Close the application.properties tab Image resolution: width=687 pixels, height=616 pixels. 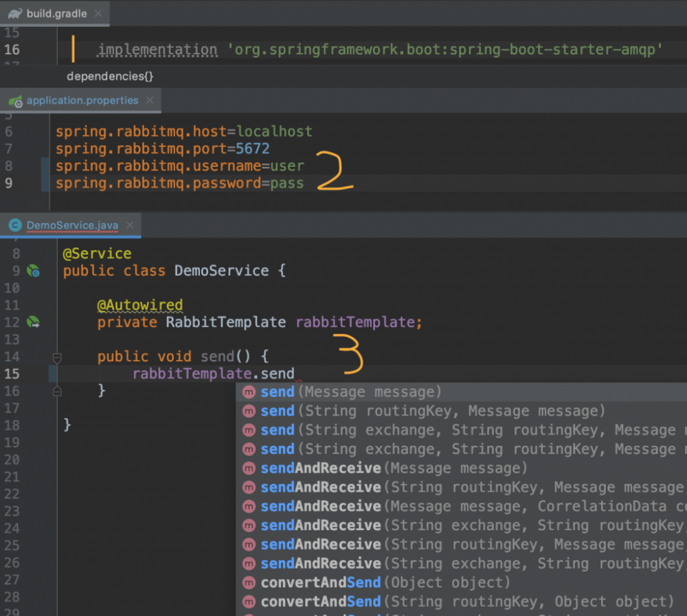[x=150, y=100]
